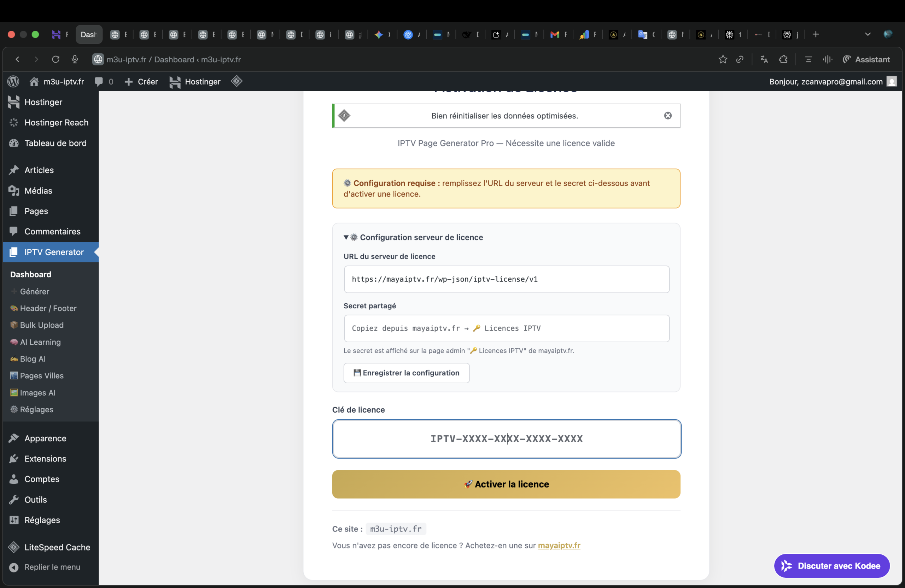Click the browser profile avatar icon

click(888, 35)
